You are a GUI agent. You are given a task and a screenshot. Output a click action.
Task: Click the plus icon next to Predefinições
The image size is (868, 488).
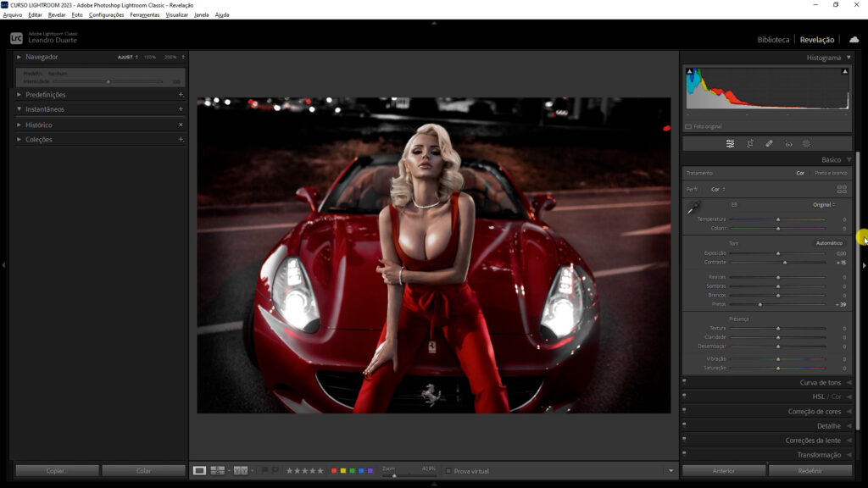(181, 95)
